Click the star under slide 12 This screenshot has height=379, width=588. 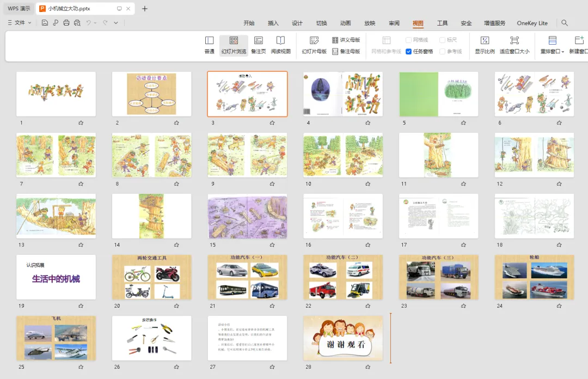[x=559, y=184]
